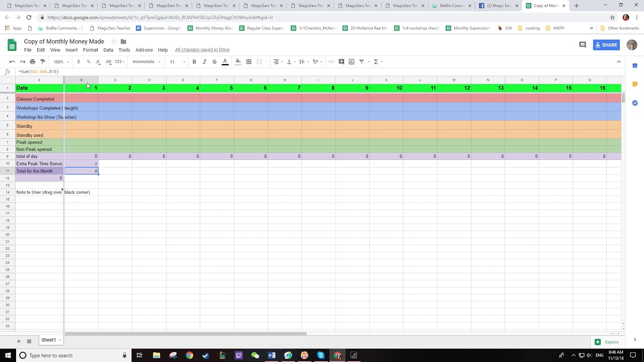Open text wrapping dropdown

[303, 62]
